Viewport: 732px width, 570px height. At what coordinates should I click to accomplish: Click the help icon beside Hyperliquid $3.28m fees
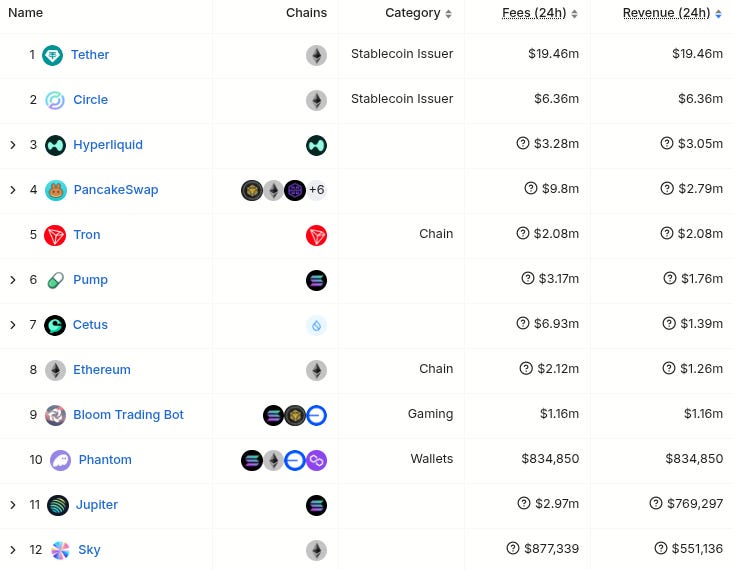[x=523, y=143]
